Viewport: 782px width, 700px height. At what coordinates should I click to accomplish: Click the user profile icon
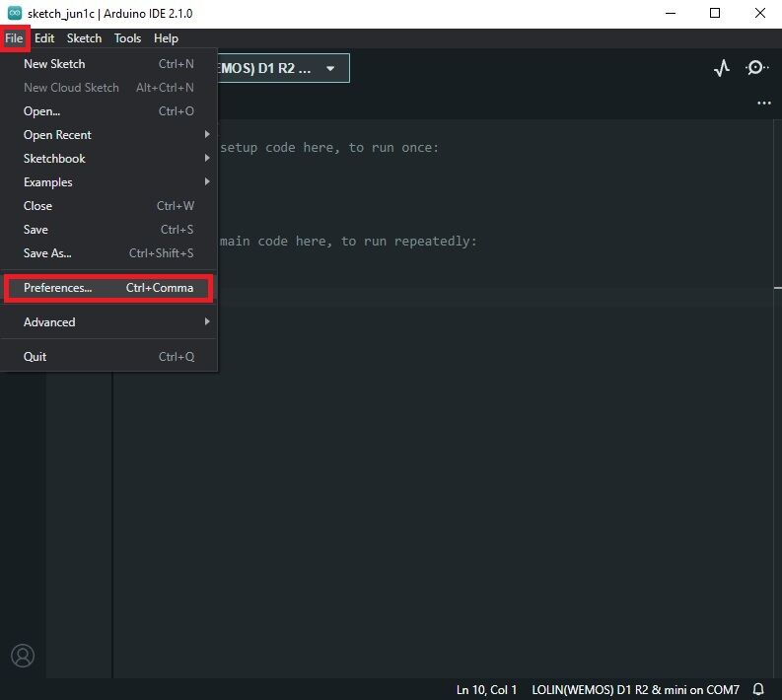[x=22, y=655]
